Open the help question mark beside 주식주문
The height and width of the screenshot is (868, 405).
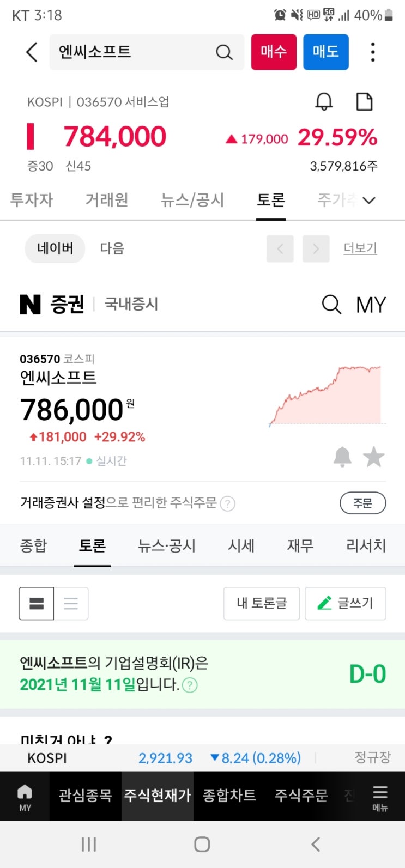pos(228,503)
